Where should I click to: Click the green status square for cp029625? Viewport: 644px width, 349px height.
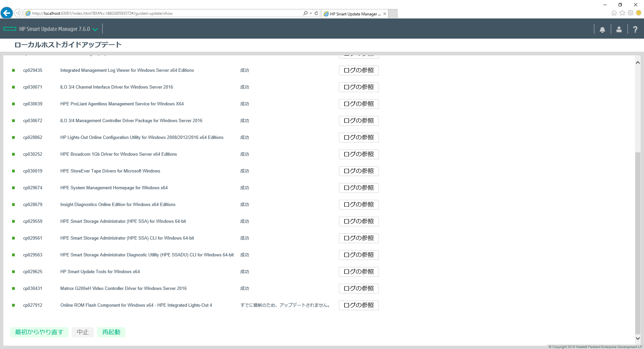click(13, 272)
